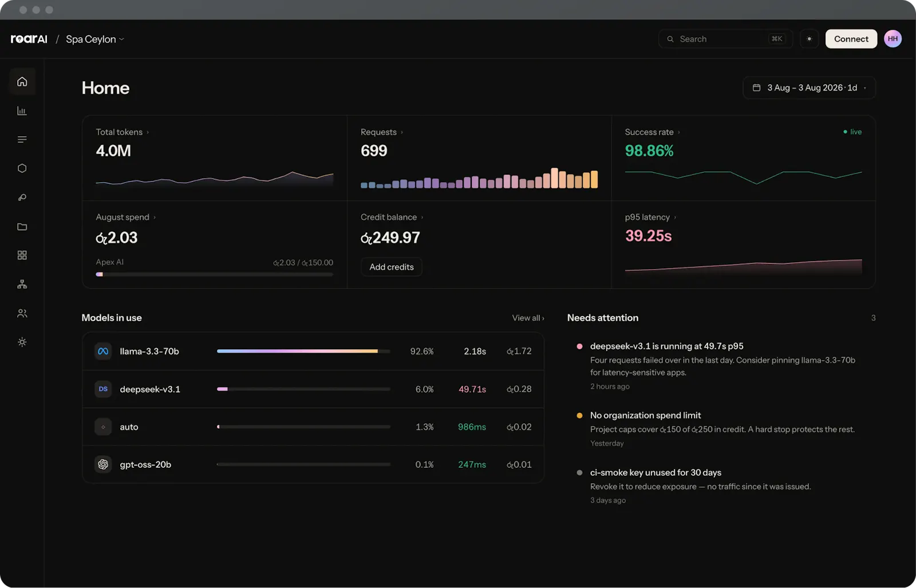Open the HH user avatar

pos(893,39)
